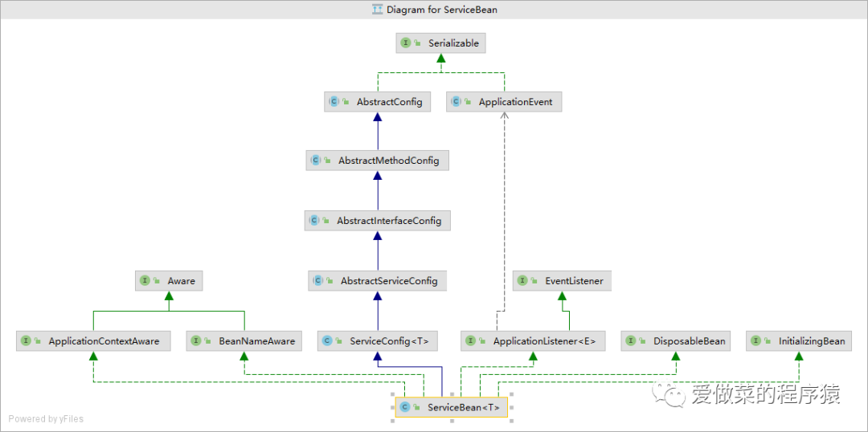868x432 pixels.
Task: Click the interface icon on EventListener
Action: click(x=522, y=281)
